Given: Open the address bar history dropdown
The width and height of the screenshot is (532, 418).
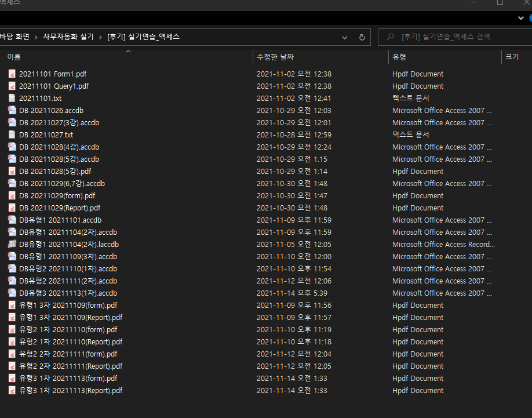Looking at the screenshot, I should (x=345, y=37).
